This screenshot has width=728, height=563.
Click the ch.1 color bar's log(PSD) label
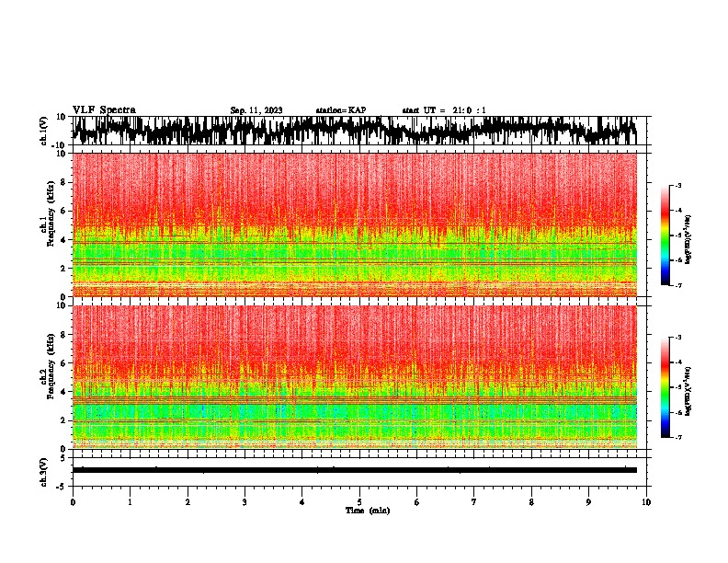point(688,240)
